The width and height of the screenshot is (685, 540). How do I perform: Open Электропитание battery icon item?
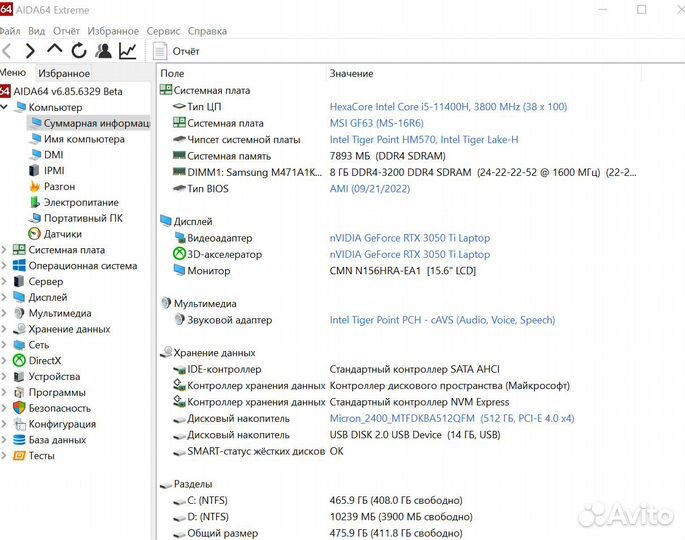(x=35, y=202)
